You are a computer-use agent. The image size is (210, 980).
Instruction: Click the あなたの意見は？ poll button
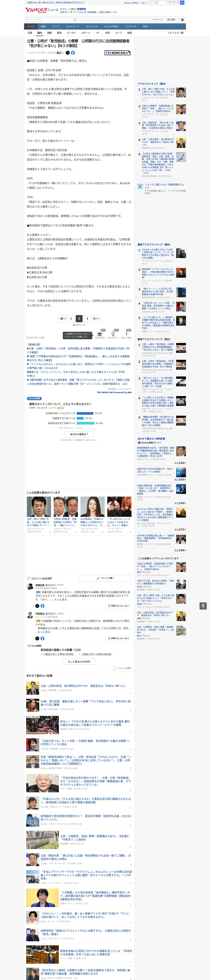click(79, 434)
